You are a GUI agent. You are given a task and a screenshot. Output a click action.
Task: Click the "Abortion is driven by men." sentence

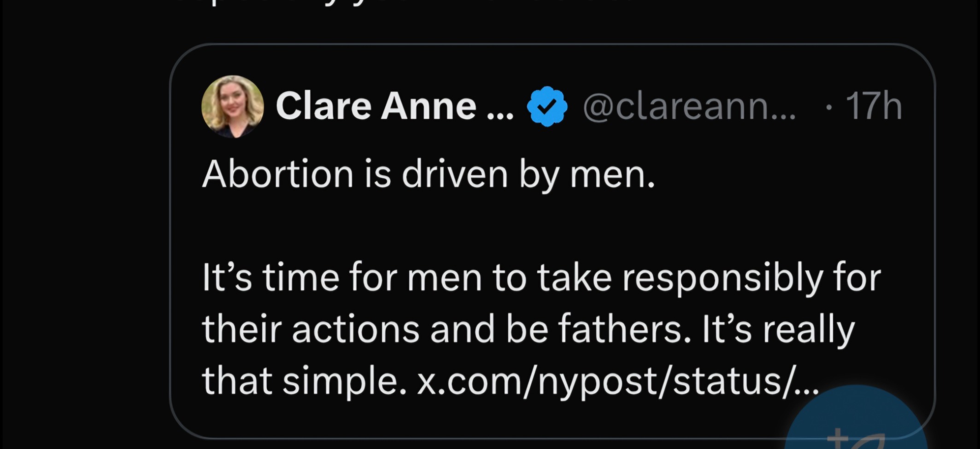(428, 175)
